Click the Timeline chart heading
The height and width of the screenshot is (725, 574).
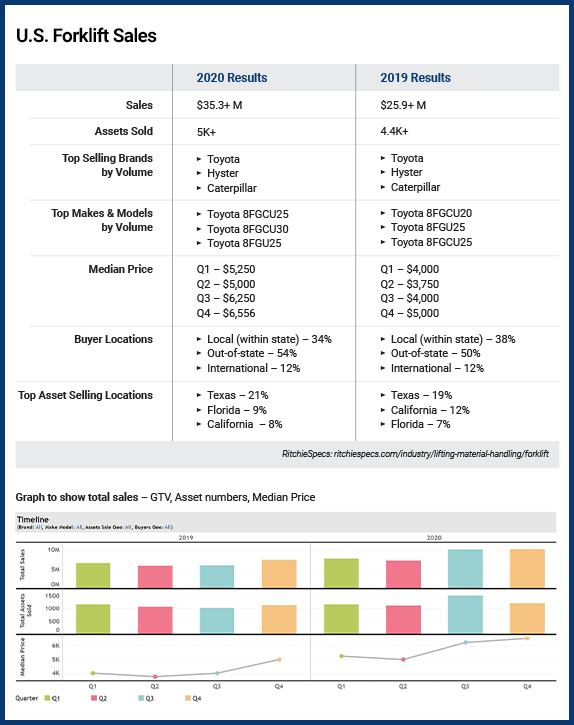(32, 519)
